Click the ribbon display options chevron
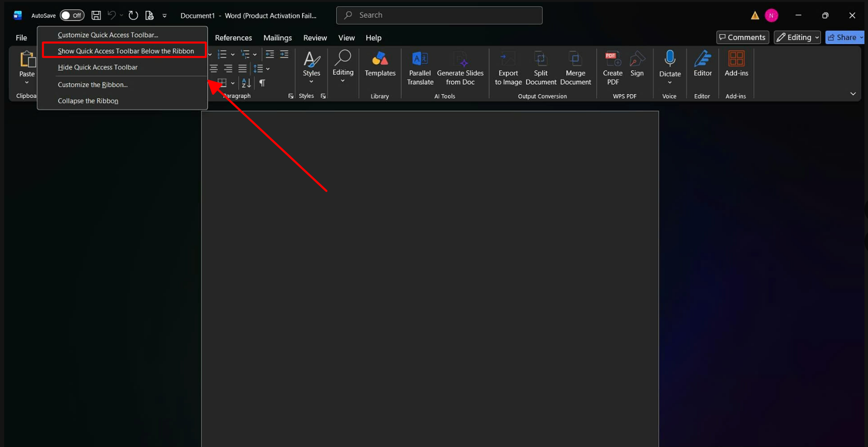Image resolution: width=868 pixels, height=447 pixels. (x=853, y=94)
